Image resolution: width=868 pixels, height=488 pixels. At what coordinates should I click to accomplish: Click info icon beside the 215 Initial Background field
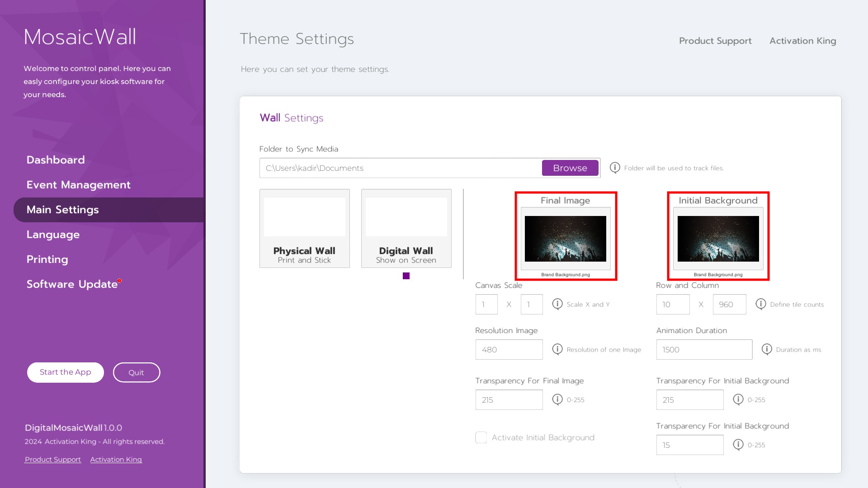738,399
